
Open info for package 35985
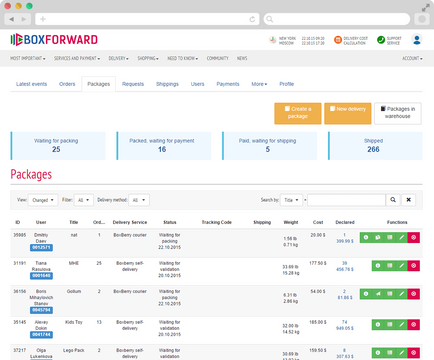(366, 238)
